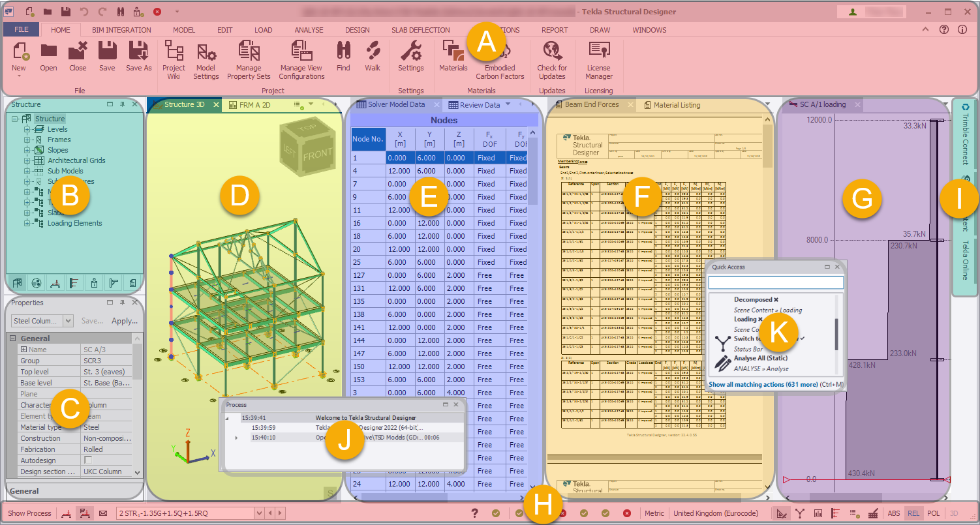Image resolution: width=980 pixels, height=525 pixels.
Task: Remove the Loading filter in Quick Access
Action: tap(760, 320)
